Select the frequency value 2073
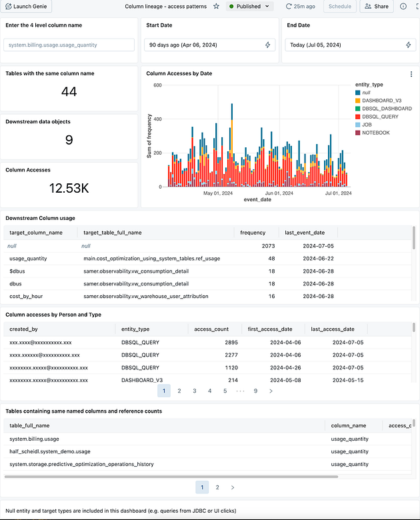Screen dimensions: 420x520 click(x=268, y=246)
